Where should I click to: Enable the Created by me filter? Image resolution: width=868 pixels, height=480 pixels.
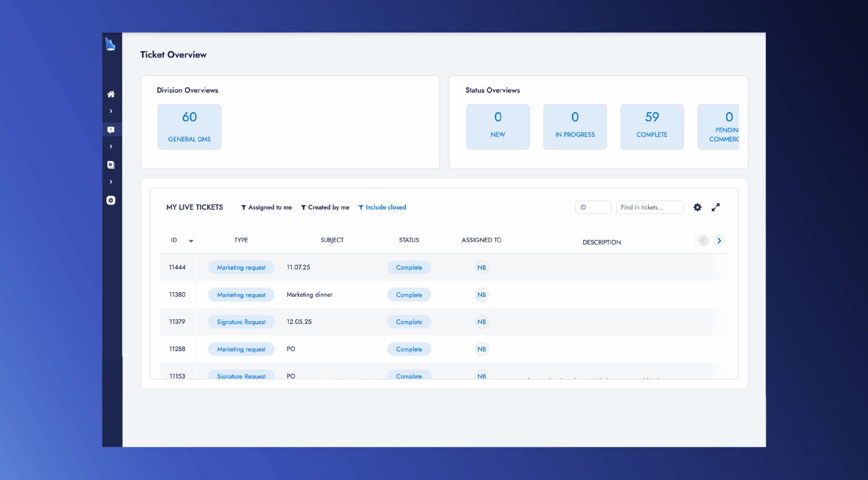click(325, 207)
